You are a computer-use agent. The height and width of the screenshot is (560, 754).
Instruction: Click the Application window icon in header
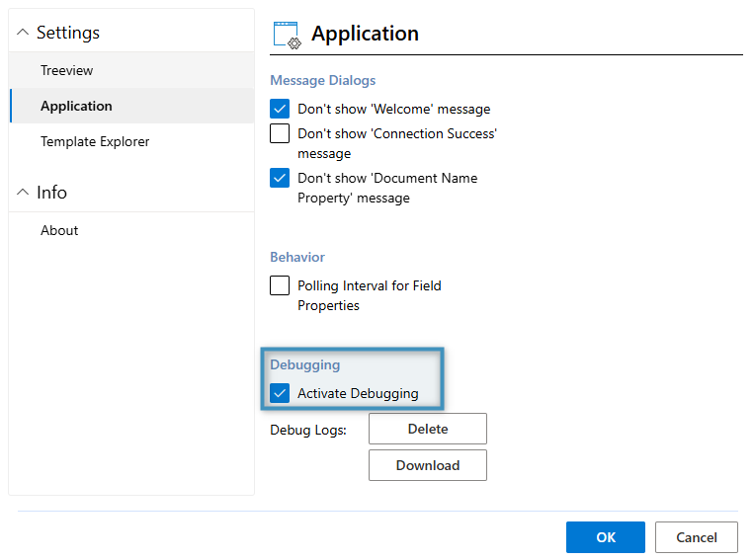tap(286, 35)
